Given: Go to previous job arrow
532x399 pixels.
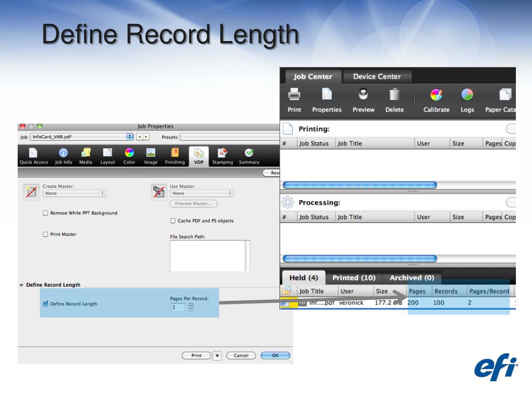Looking at the screenshot, I should pos(139,137).
